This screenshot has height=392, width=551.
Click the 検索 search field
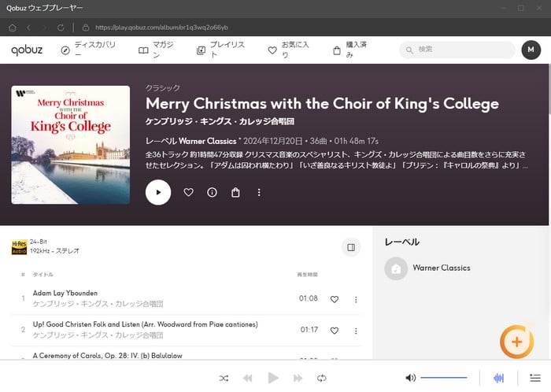[x=457, y=50]
